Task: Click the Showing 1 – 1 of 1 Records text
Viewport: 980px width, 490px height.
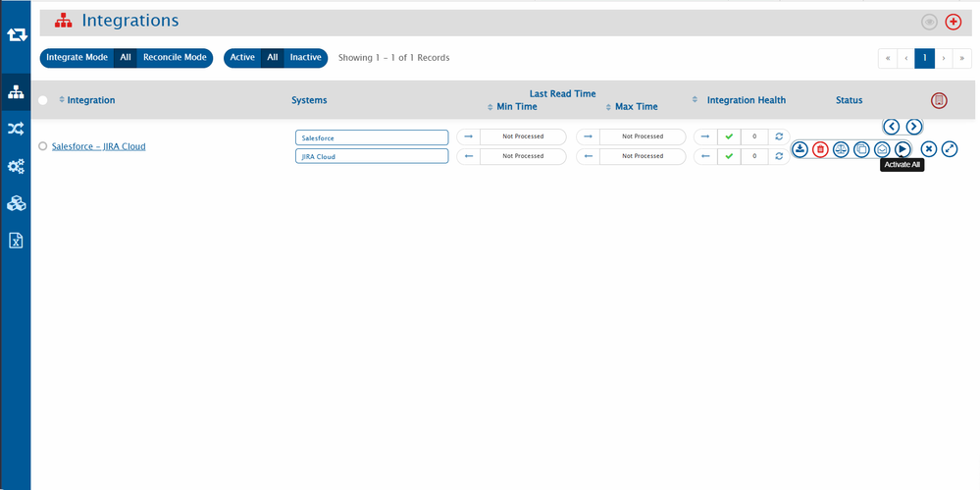Action: coord(393,58)
